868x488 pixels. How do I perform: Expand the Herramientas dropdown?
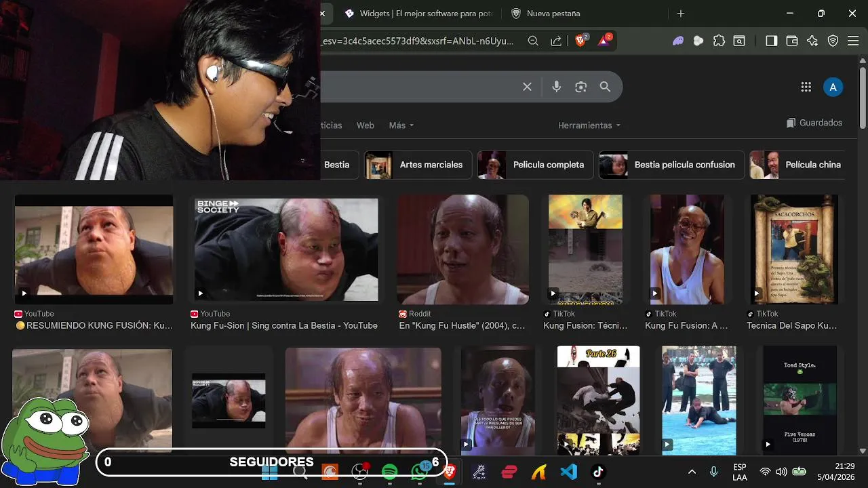point(589,125)
